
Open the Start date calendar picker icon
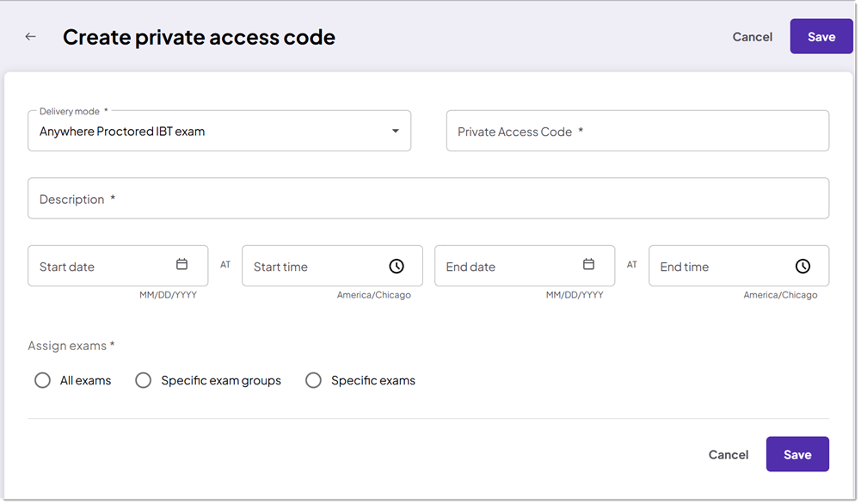point(181,265)
